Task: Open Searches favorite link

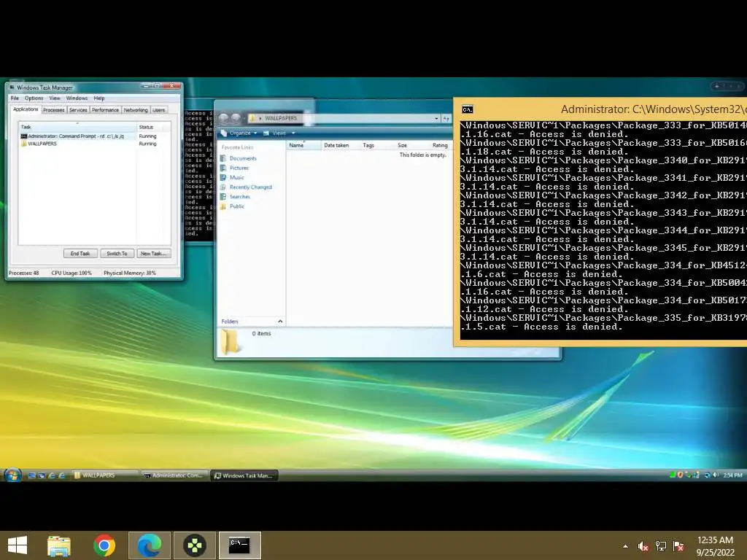Action: point(235,197)
